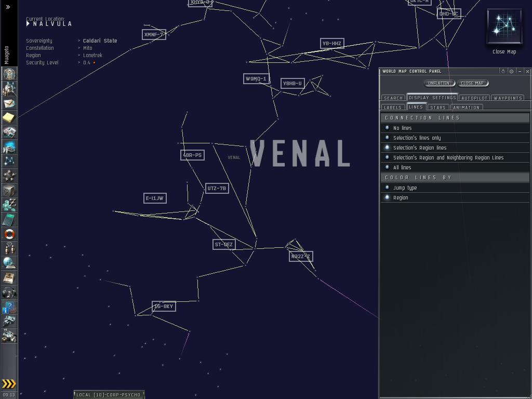
Task: Open the Local Corp-Psycho chat tab
Action: pyautogui.click(x=109, y=395)
